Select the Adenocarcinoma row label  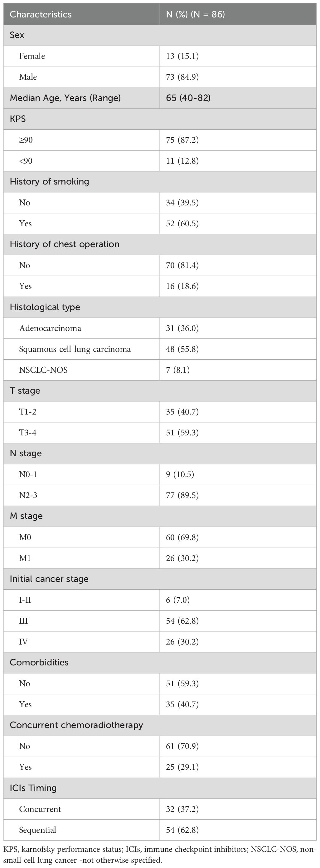tap(50, 328)
